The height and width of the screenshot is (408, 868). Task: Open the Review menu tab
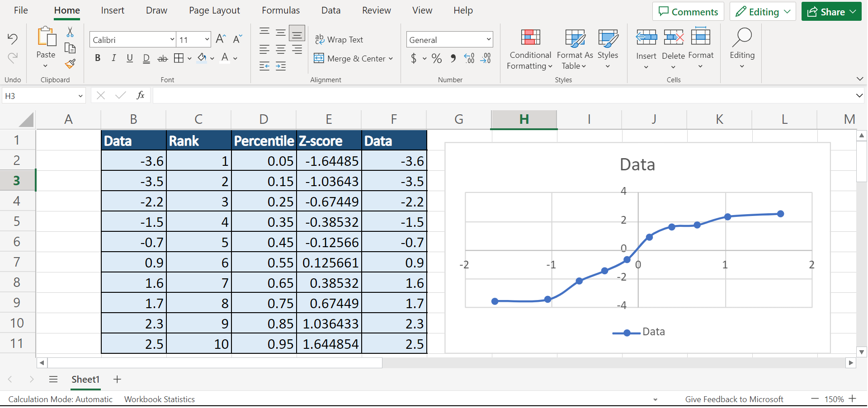[376, 10]
